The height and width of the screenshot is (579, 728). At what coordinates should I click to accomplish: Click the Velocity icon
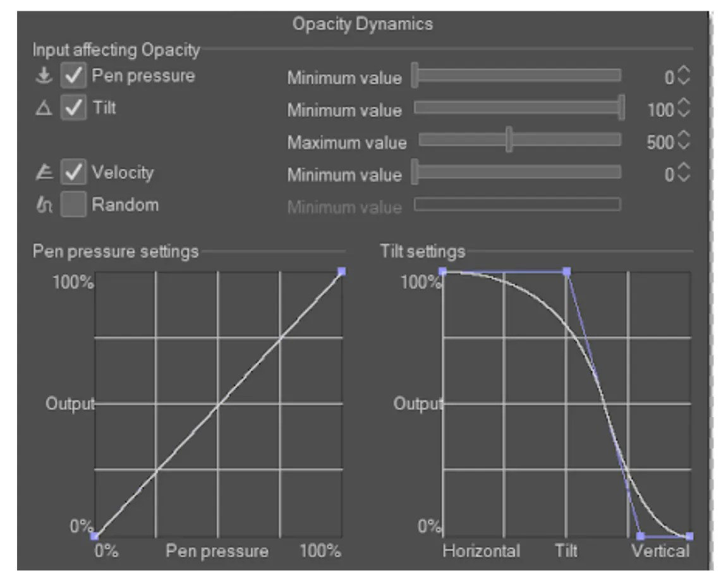(x=44, y=173)
